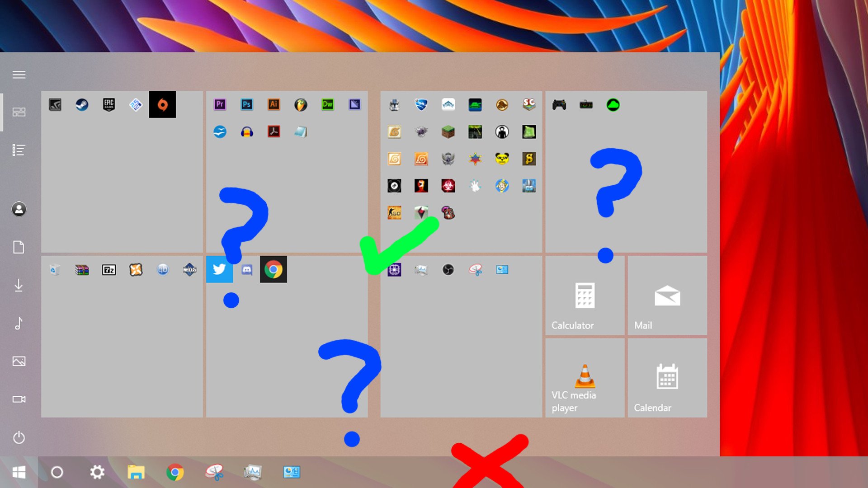Launch Plague Inc biohazard icon

[448, 186]
